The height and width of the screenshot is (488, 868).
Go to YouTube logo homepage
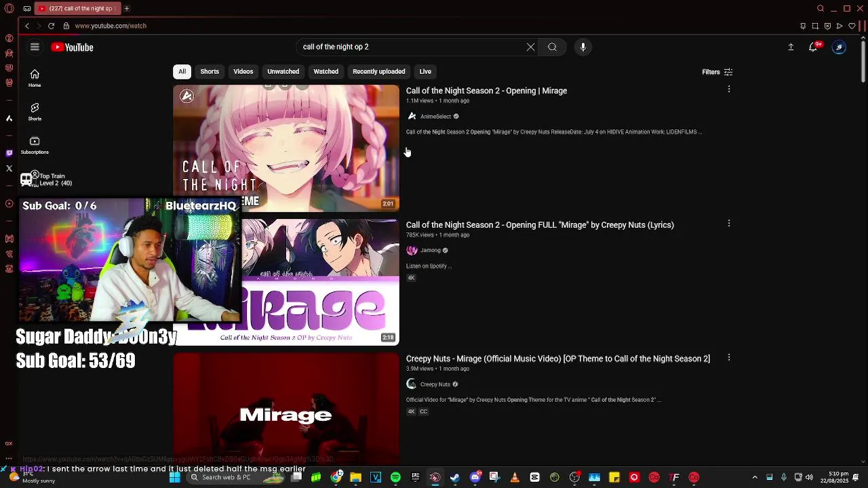tap(72, 47)
